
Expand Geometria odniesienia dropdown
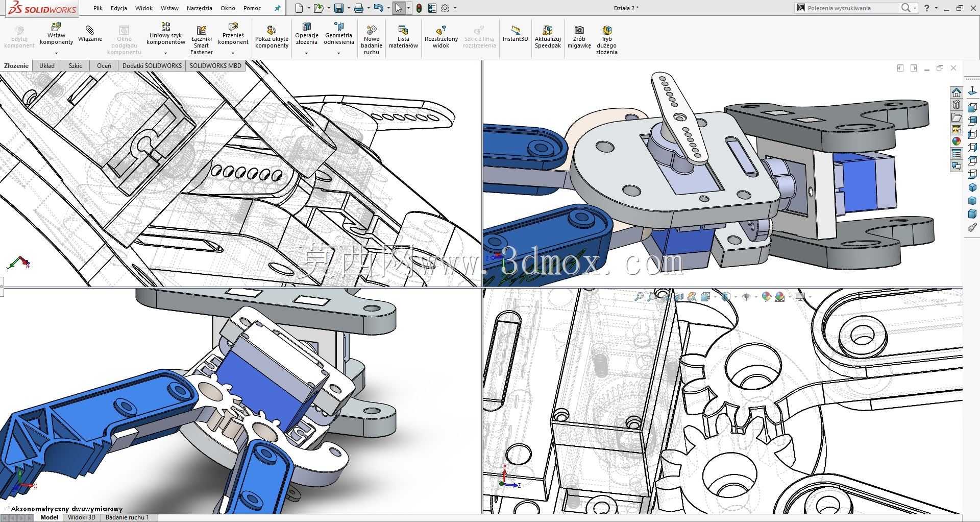(339, 53)
